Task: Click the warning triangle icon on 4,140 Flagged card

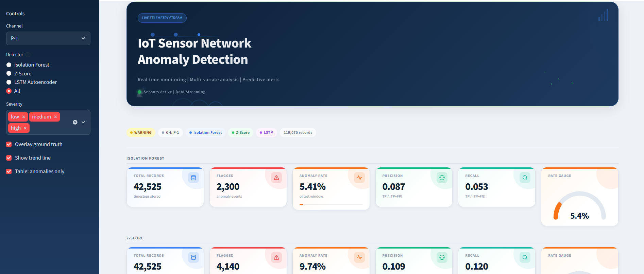Action: pos(276,257)
